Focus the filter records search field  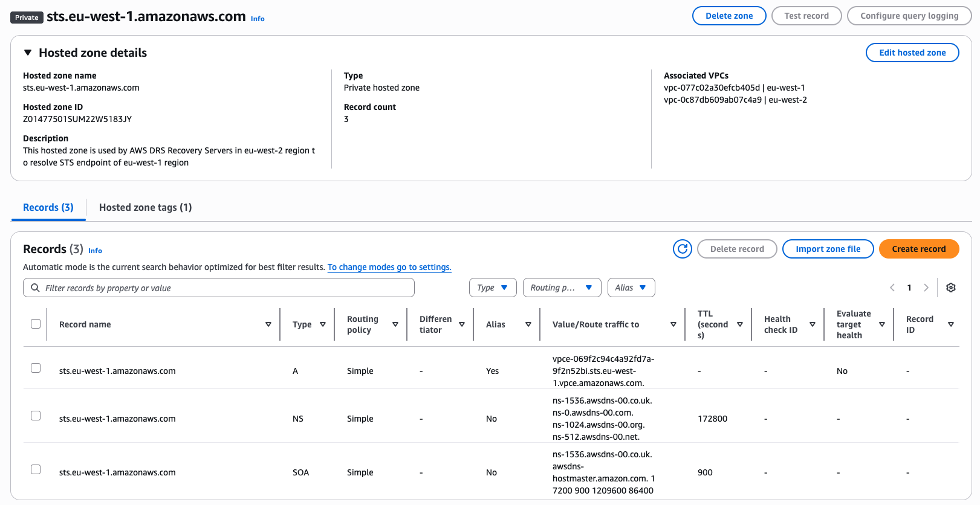pos(224,288)
